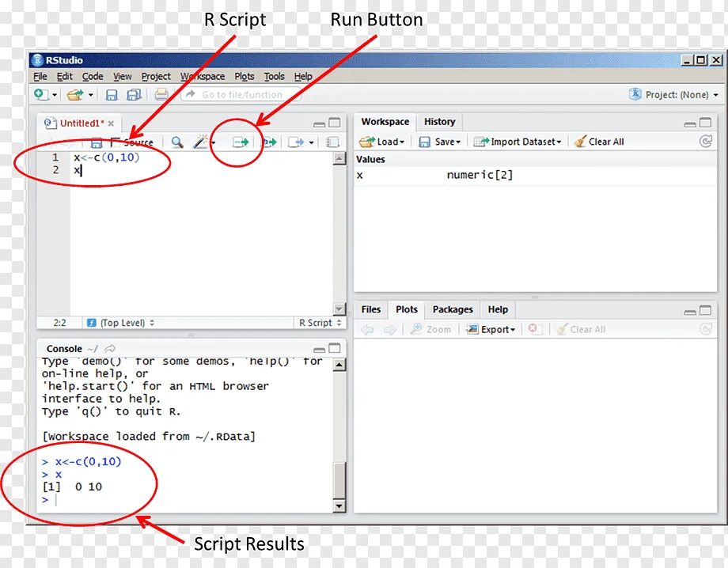Viewport: 728px width, 568px height.
Task: Click Clear All in Plots pane
Action: [582, 329]
